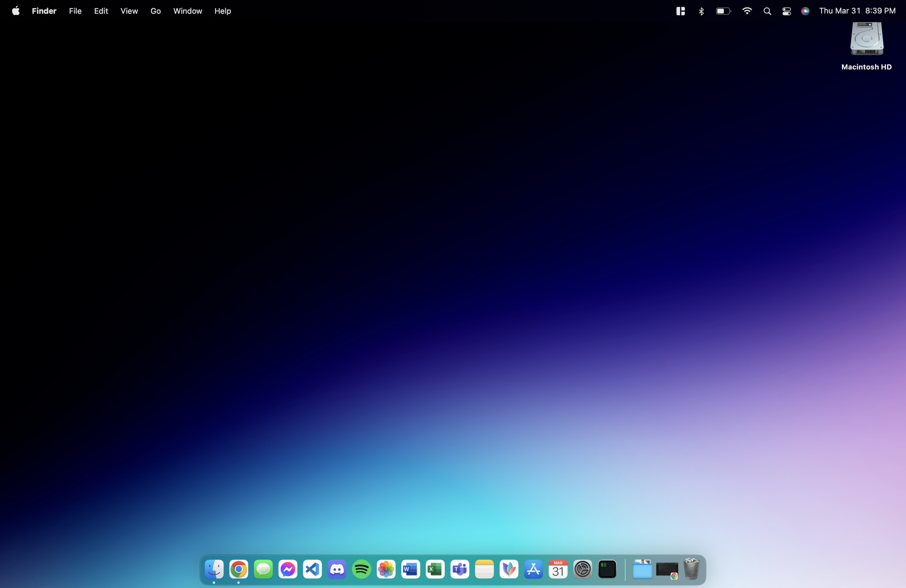
Task: Open the Control Center toggles icon
Action: (786, 11)
